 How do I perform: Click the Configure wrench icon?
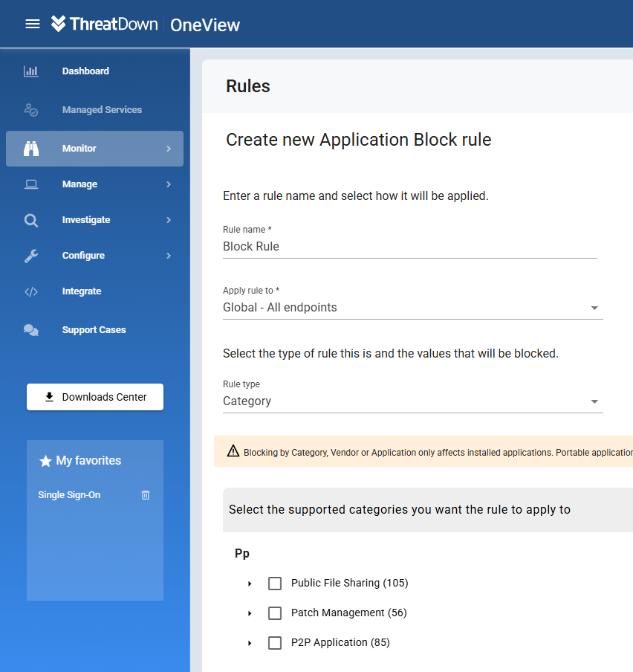click(x=31, y=256)
